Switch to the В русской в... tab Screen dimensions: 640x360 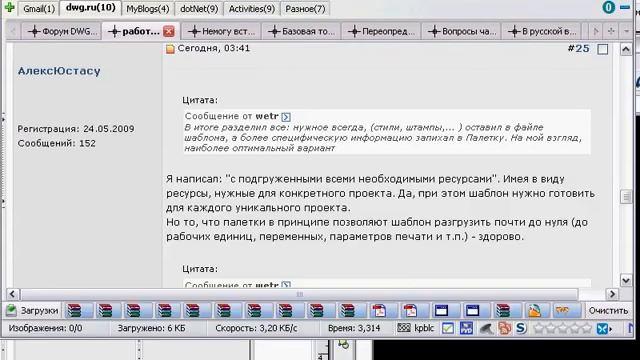point(541,31)
